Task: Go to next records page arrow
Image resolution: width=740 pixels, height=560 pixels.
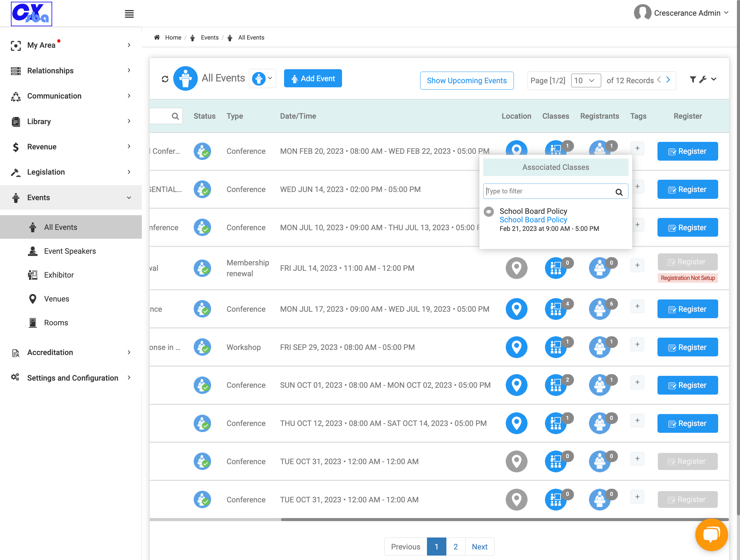Action: [x=668, y=80]
